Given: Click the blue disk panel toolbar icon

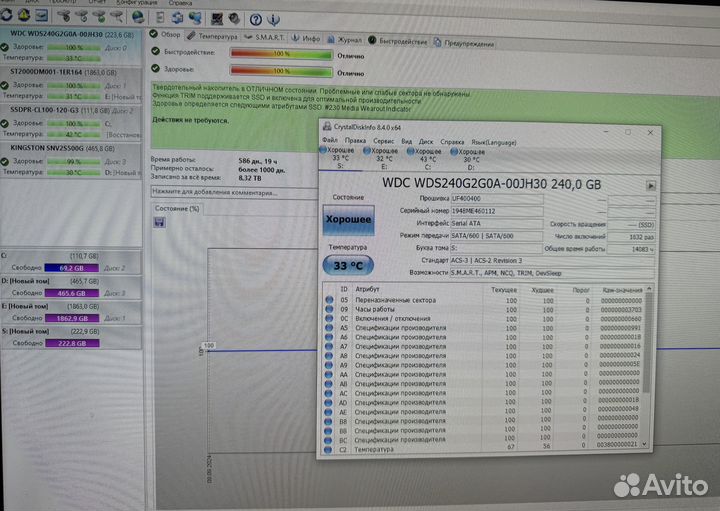Looking at the screenshot, I should tap(42, 16).
